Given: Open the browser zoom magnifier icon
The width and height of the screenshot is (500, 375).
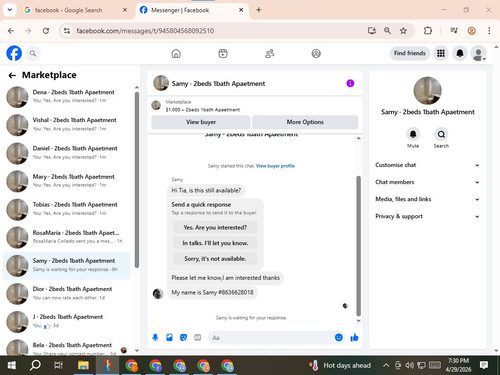Looking at the screenshot, I should [x=387, y=31].
